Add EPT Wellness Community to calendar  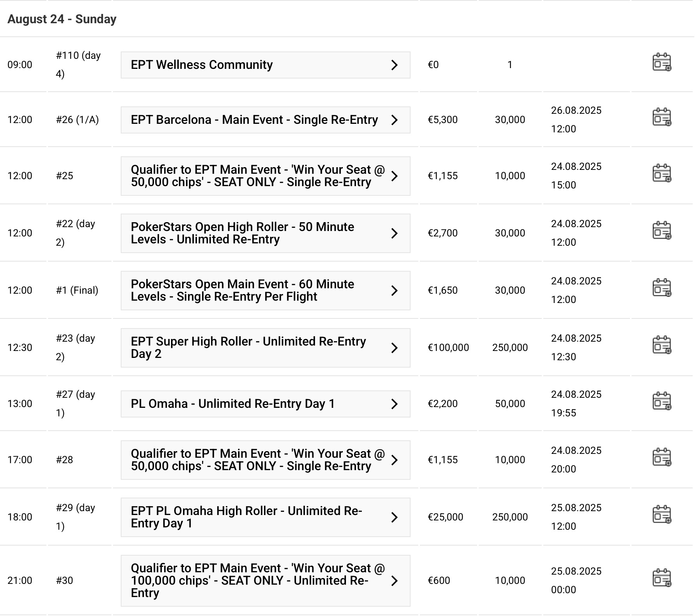point(662,62)
